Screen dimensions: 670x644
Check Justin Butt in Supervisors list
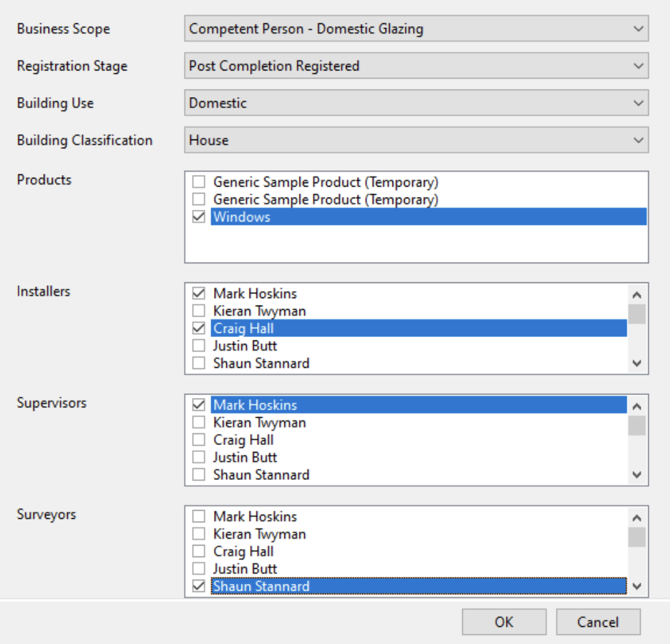tap(199, 457)
